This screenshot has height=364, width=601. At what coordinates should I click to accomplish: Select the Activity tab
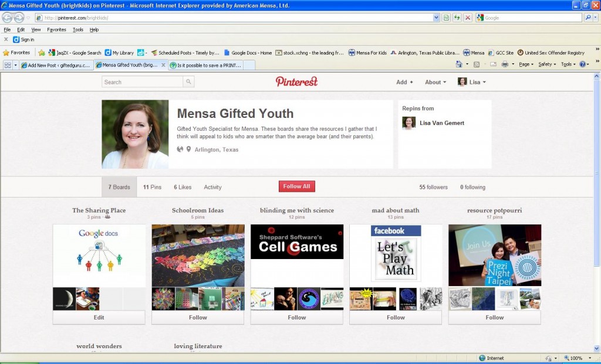click(212, 187)
